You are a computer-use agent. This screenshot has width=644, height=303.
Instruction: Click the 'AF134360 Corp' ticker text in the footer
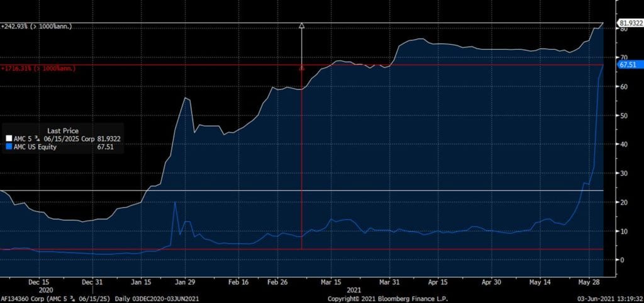coord(22,299)
